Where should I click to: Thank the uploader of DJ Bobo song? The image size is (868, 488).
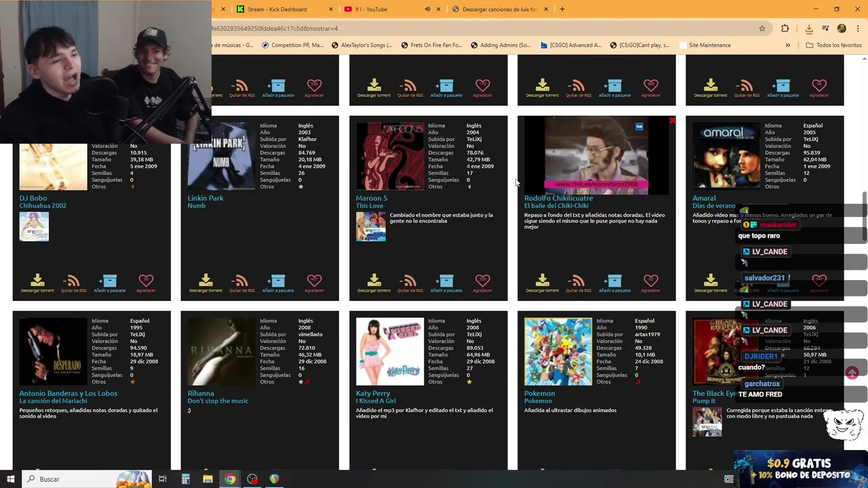tap(146, 283)
